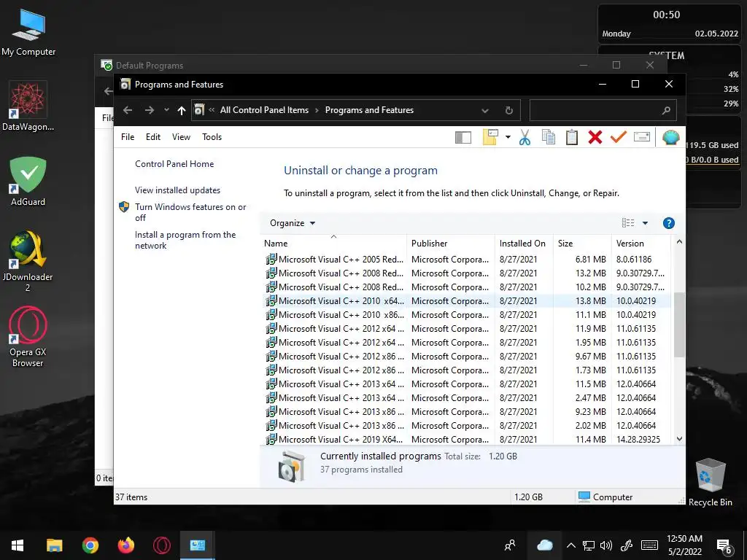Open Recycle Bin desktop icon
This screenshot has height=560, width=747.
click(710, 482)
